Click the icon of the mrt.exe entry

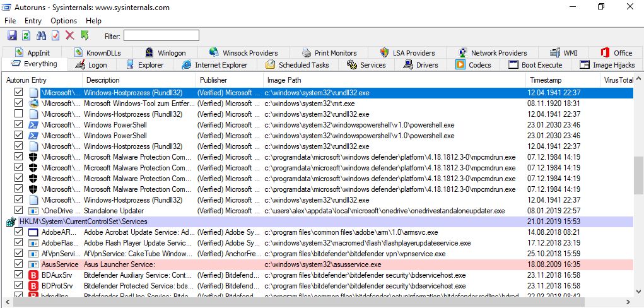coord(33,104)
